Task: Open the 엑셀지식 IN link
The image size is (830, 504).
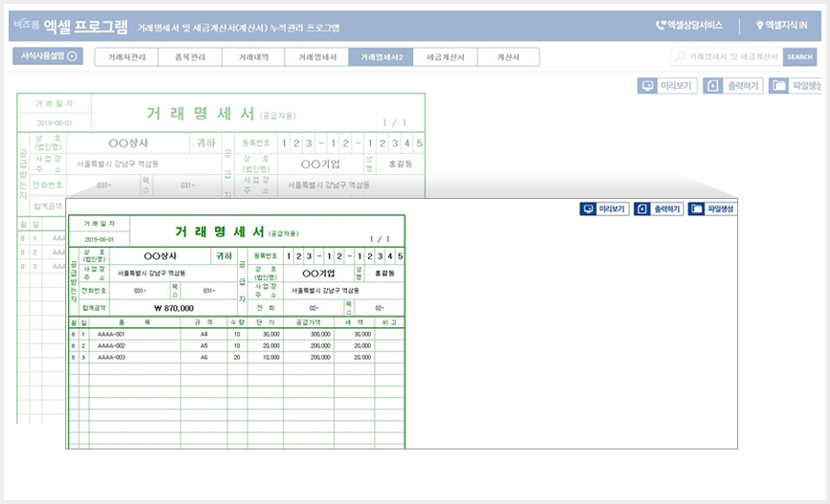Action: pos(781,25)
